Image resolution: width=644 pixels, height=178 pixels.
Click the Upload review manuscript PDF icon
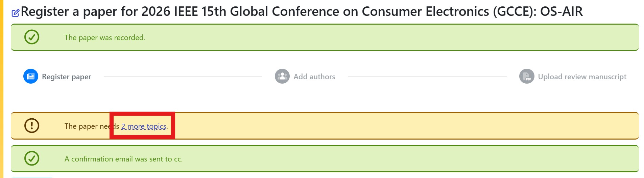tap(526, 76)
